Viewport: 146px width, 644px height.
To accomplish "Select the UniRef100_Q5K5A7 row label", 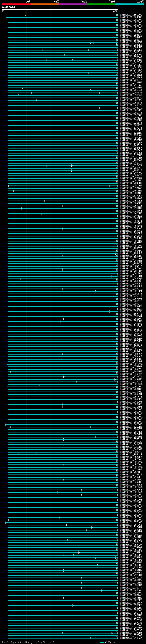I will point(131,186).
